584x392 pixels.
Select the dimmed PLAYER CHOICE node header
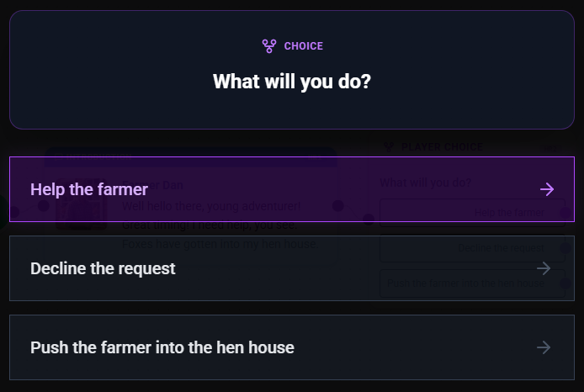(443, 146)
